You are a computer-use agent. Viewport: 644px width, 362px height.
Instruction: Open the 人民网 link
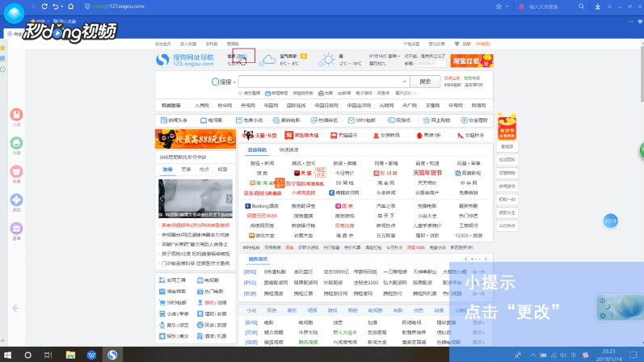pyautogui.click(x=202, y=106)
